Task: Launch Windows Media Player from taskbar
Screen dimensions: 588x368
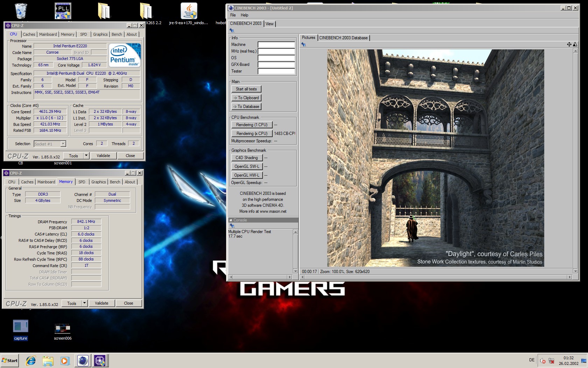Action: pos(65,360)
